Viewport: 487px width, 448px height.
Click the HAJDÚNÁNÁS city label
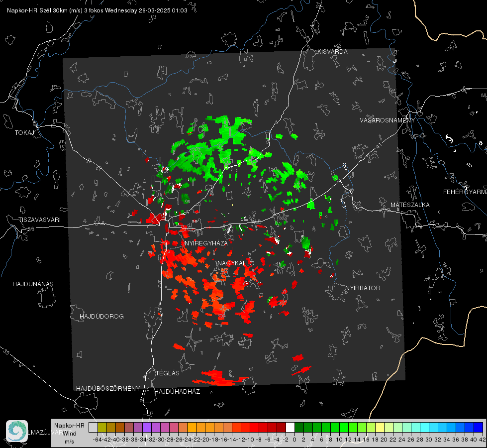coord(33,284)
